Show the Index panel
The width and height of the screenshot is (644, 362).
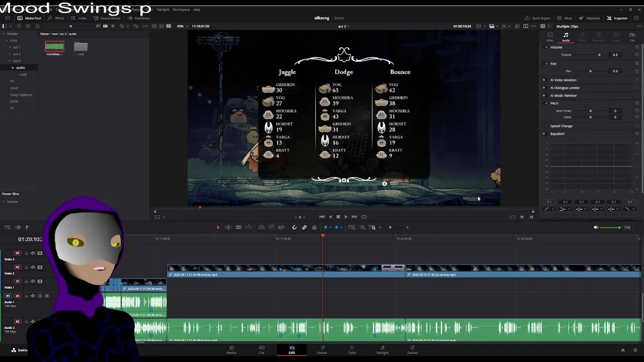pos(79,18)
